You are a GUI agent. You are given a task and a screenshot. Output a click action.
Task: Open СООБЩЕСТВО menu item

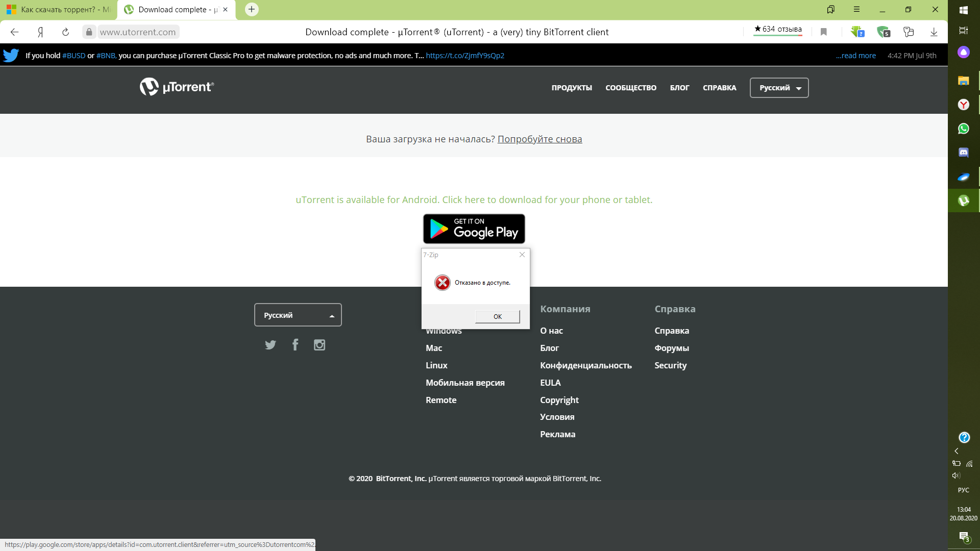click(631, 87)
